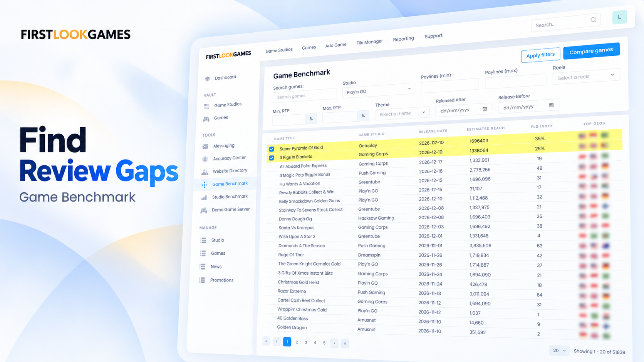Viewport: 644px width, 362px height.
Task: Open the user avatar L
Action: tap(619, 17)
